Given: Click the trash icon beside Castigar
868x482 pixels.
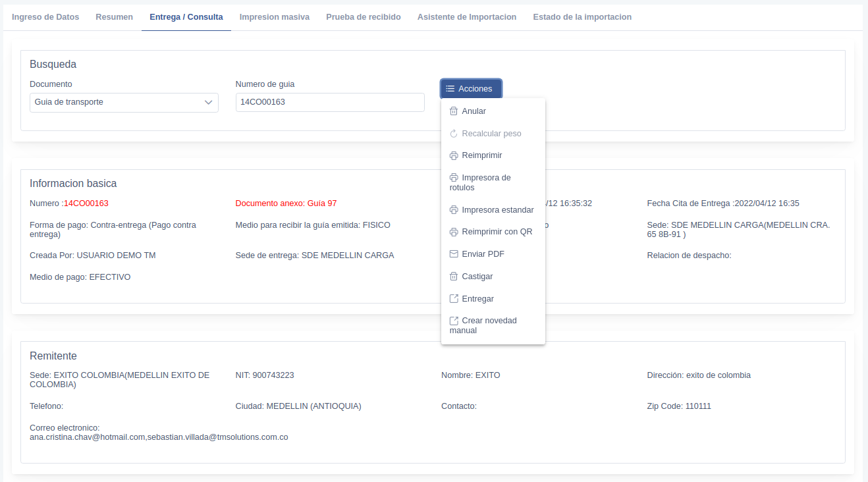Looking at the screenshot, I should coord(453,277).
